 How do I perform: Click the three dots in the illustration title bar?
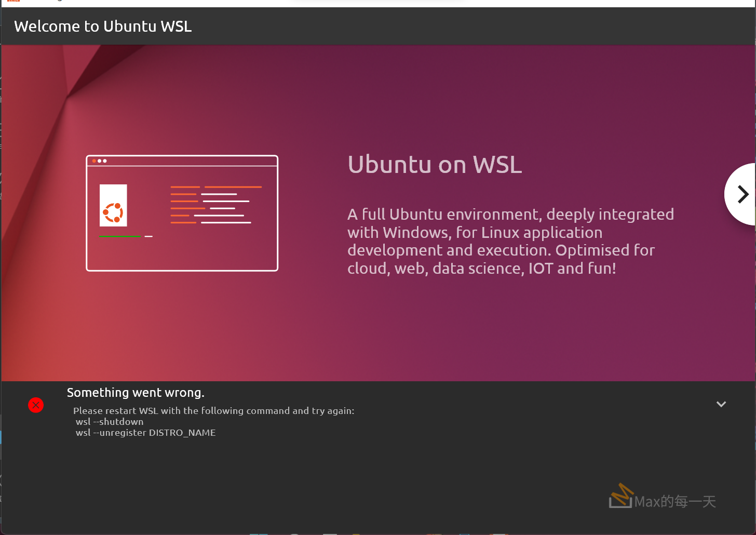pyautogui.click(x=99, y=161)
